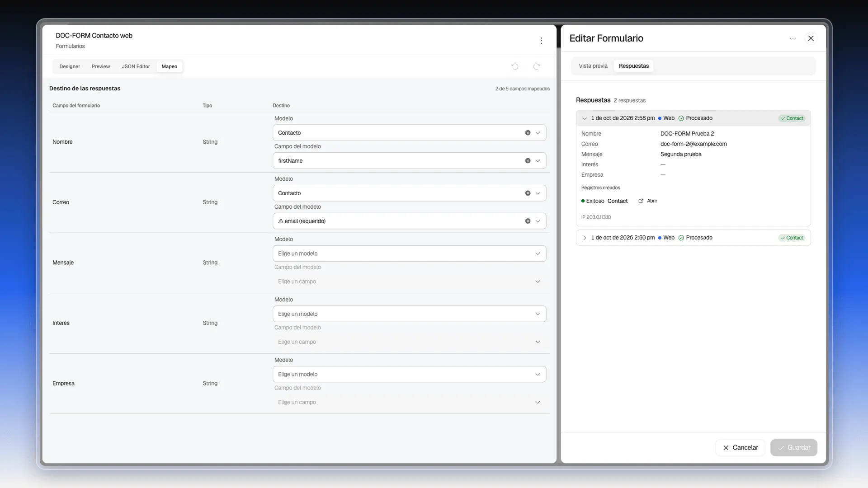868x488 pixels.
Task: Open the Correo row's Contacto model dropdown
Action: [x=410, y=193]
